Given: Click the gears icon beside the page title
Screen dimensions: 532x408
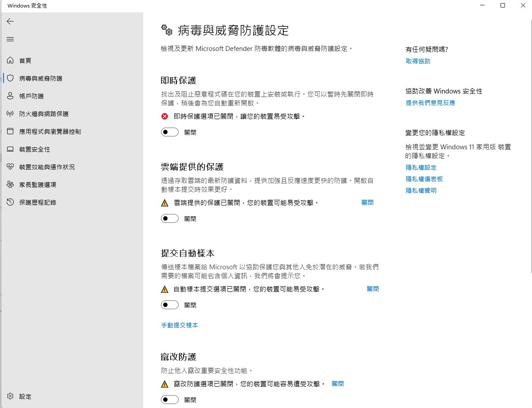Looking at the screenshot, I should click(167, 30).
